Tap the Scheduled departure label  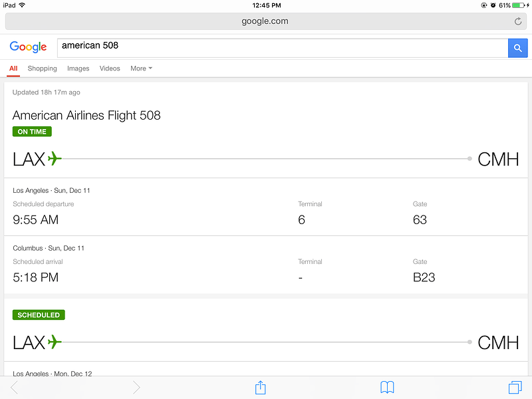[43, 204]
